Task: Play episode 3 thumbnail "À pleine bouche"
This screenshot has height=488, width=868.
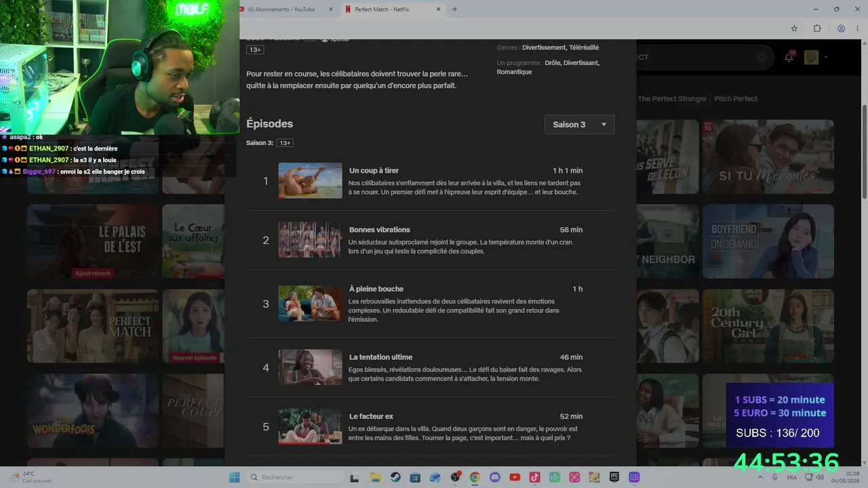Action: click(x=310, y=304)
